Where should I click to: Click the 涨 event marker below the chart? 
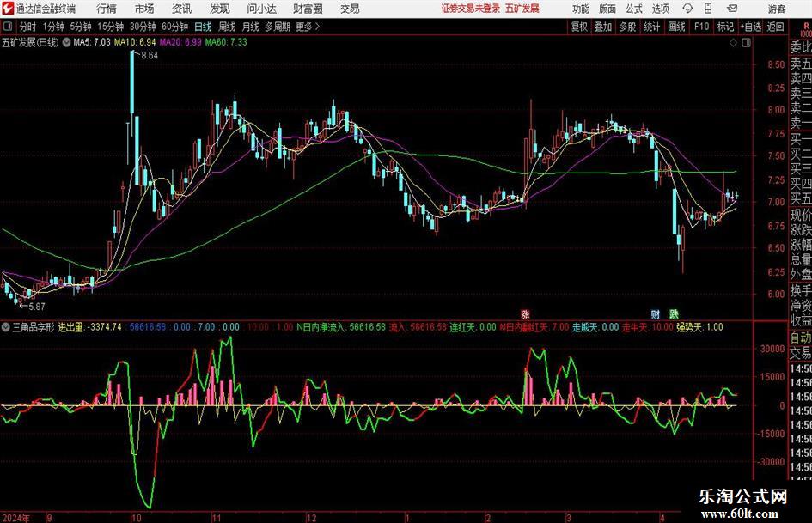coord(525,313)
